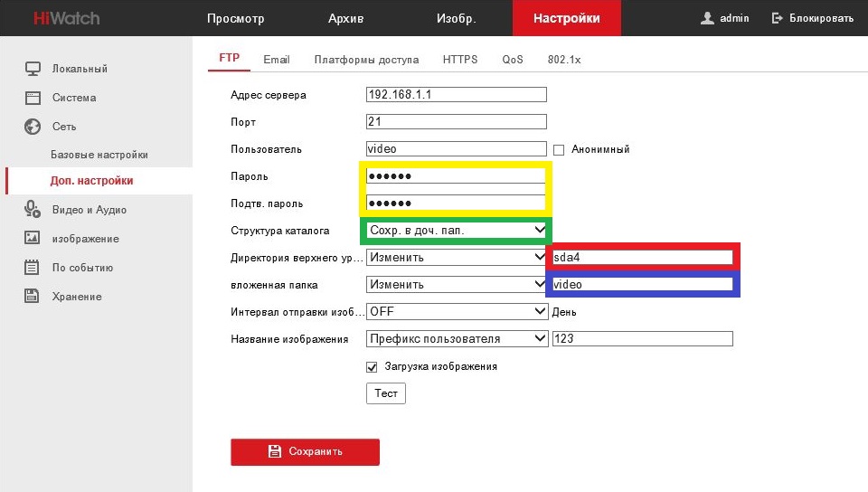
Task: Click the Адрес сервера input field
Action: coord(457,95)
